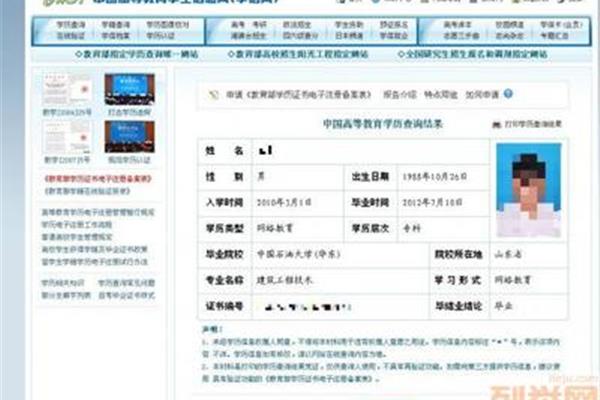Click 自考毕业证书样式 in the sidebar
Viewport: 600px width, 400px height.
click(126, 295)
